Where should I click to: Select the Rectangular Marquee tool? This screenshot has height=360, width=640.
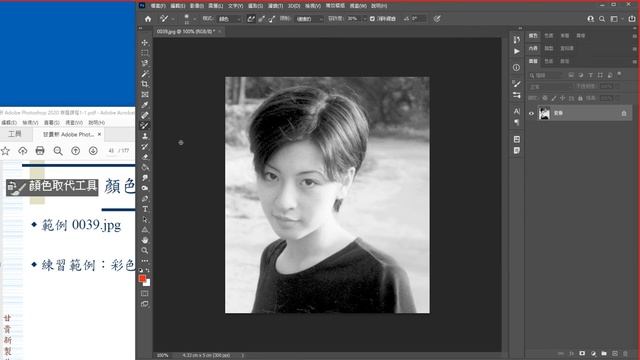[145, 53]
